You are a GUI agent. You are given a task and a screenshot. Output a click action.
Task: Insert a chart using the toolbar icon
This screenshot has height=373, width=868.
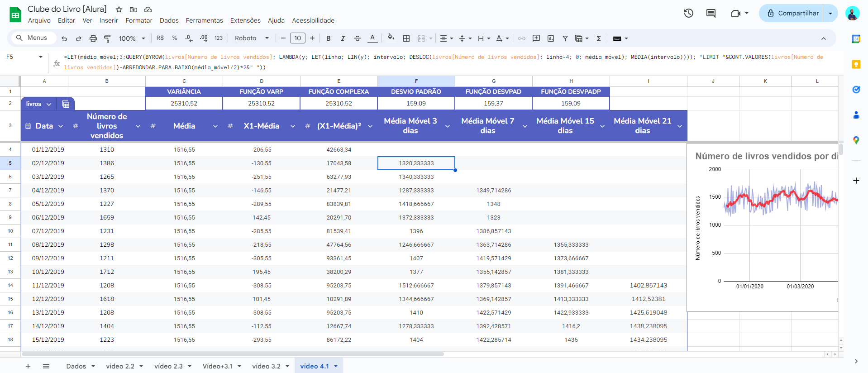point(551,38)
